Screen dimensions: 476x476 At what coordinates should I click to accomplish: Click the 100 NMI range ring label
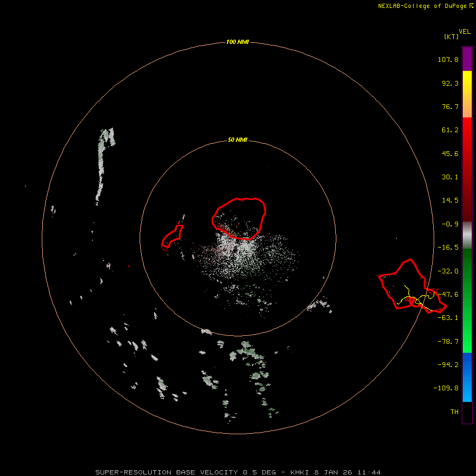coord(237,42)
